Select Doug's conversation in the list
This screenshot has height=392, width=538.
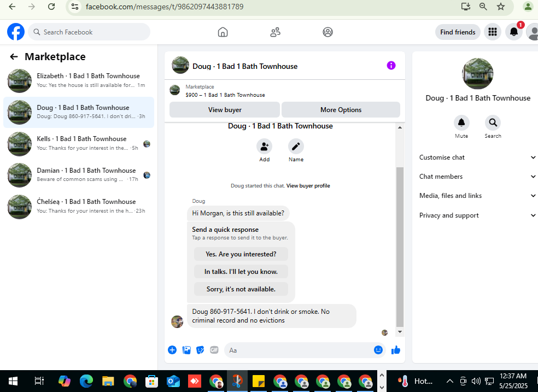(x=79, y=112)
